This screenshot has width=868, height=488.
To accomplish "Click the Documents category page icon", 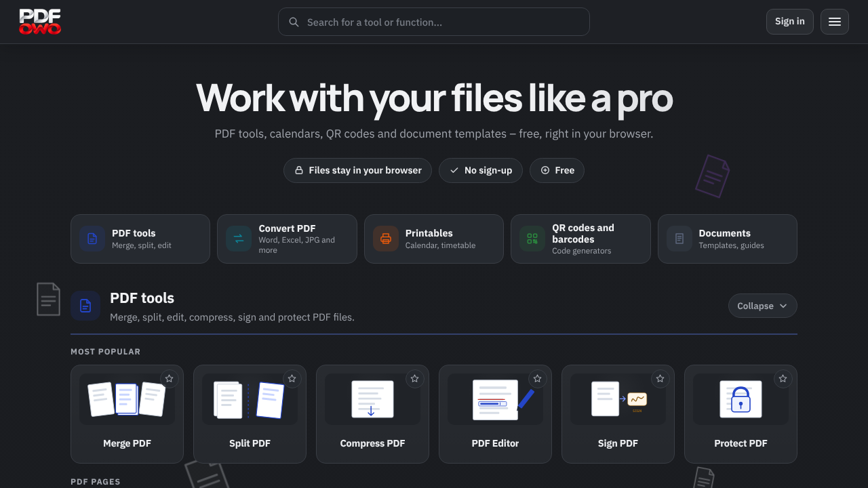I will (679, 239).
